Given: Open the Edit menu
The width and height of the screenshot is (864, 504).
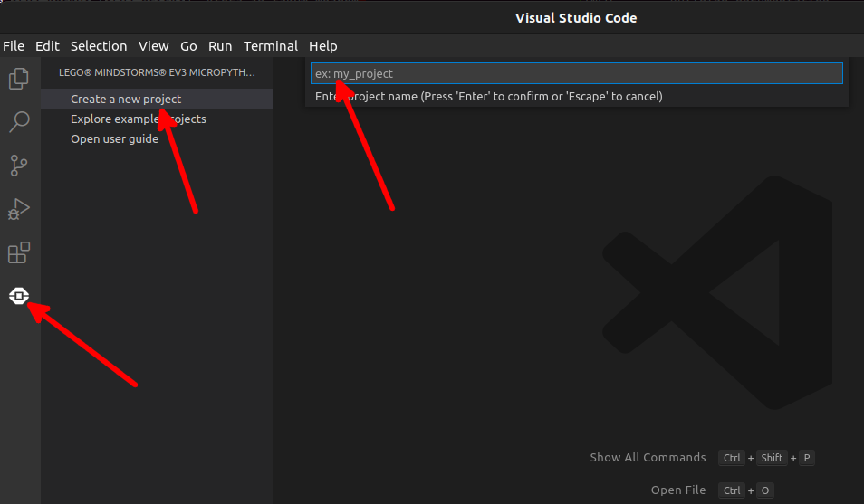Looking at the screenshot, I should pos(47,46).
